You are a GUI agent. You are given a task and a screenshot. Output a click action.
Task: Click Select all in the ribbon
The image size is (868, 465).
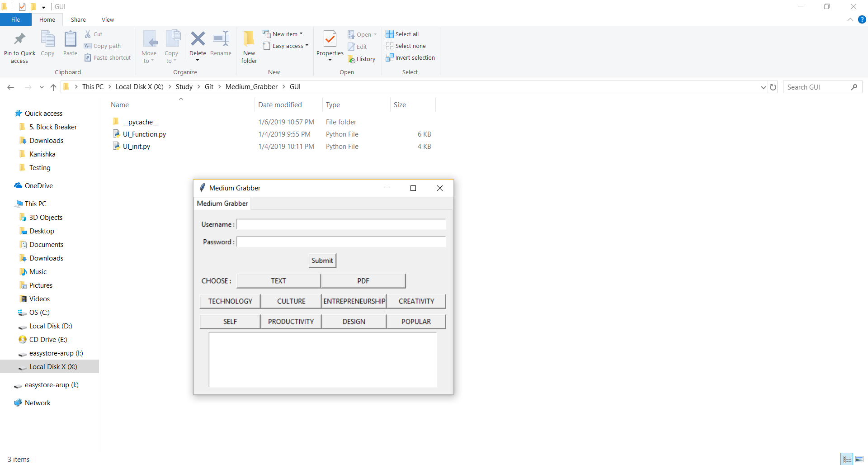point(402,34)
